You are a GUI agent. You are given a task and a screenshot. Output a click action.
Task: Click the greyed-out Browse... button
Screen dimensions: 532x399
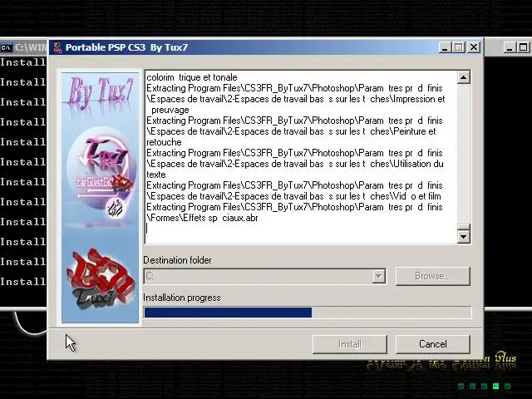[432, 276]
